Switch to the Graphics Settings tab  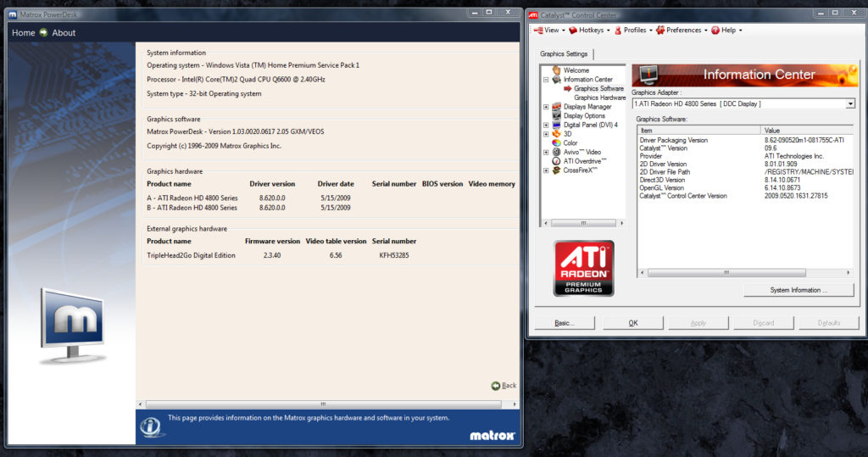[565, 54]
